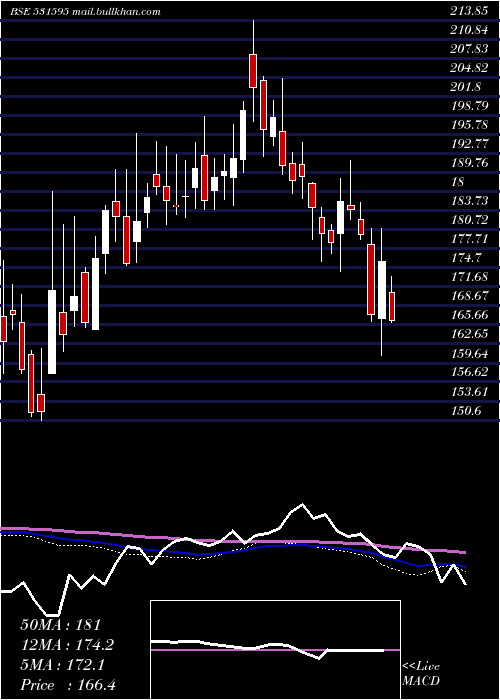Click the 'Price : 166.4' readout
500x700 pixels.
click(x=68, y=685)
